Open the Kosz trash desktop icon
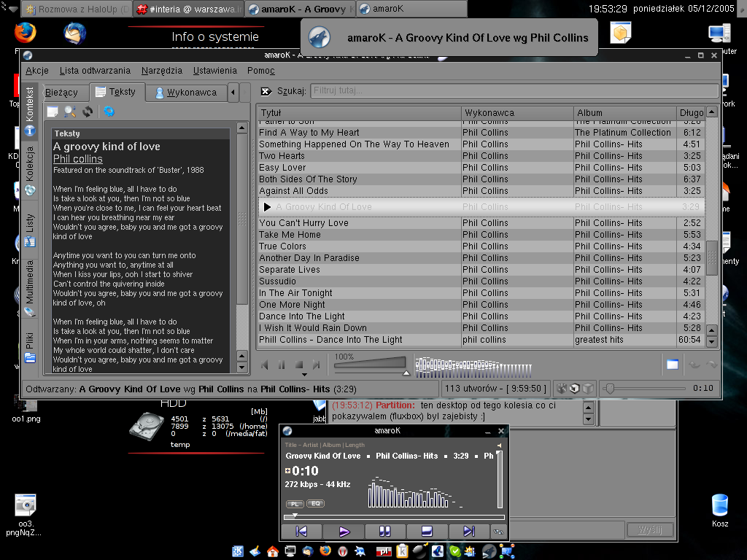747x560 pixels. click(x=720, y=510)
